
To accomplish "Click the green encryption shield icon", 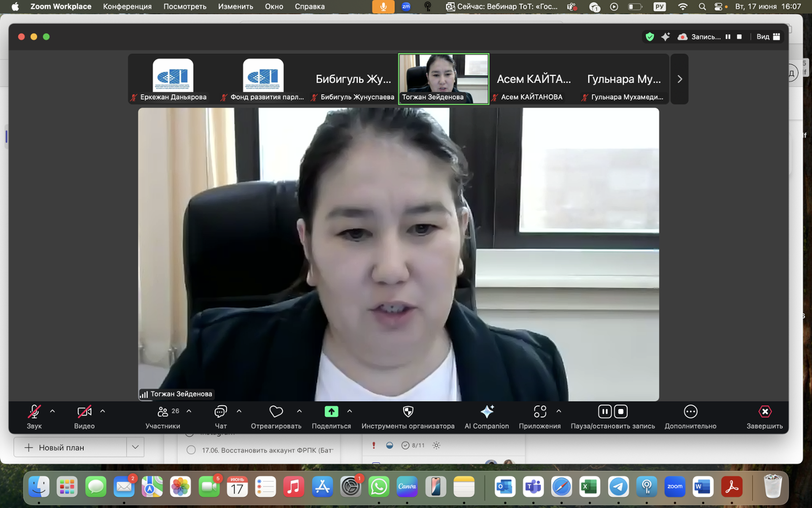I will pyautogui.click(x=650, y=37).
